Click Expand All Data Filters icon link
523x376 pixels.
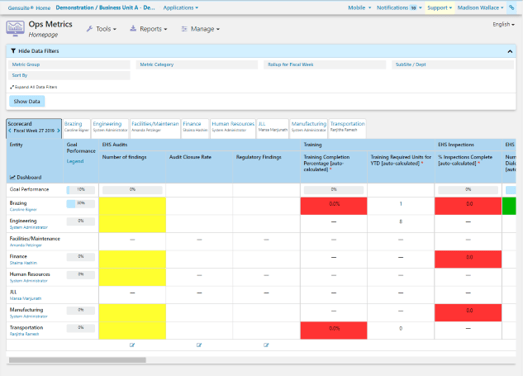pos(34,87)
